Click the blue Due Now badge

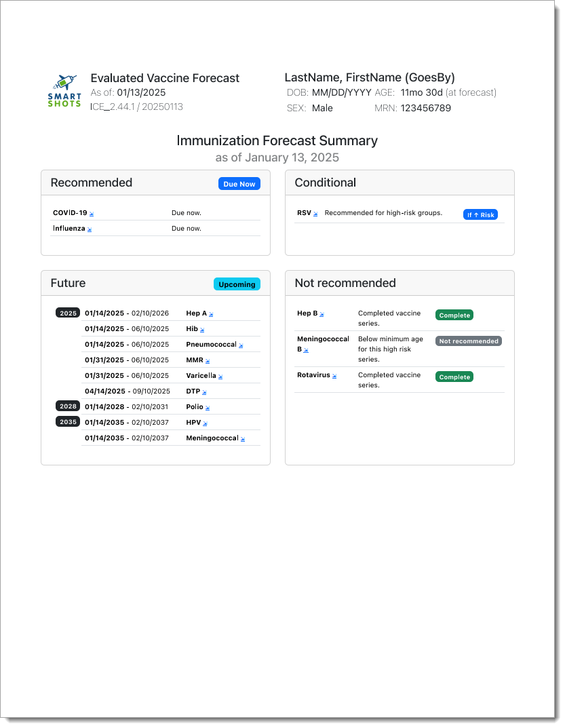[239, 184]
